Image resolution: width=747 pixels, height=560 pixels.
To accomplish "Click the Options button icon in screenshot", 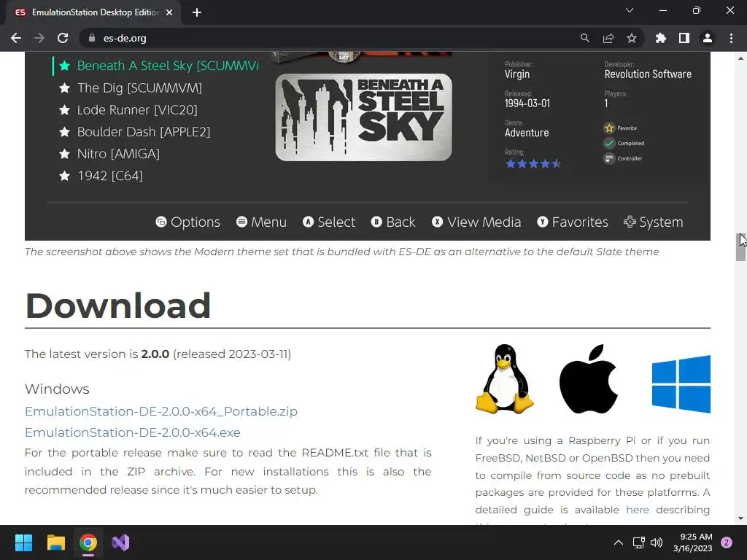I will pos(161,222).
